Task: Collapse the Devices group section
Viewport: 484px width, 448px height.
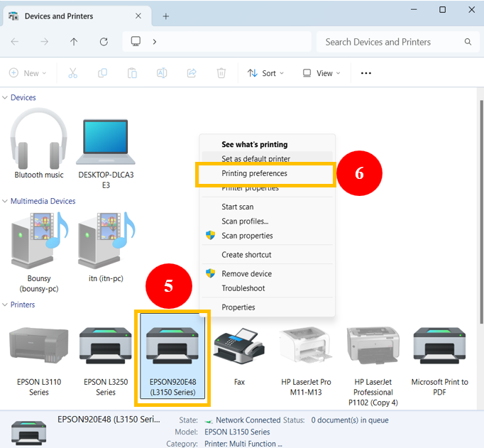Action: pos(6,98)
